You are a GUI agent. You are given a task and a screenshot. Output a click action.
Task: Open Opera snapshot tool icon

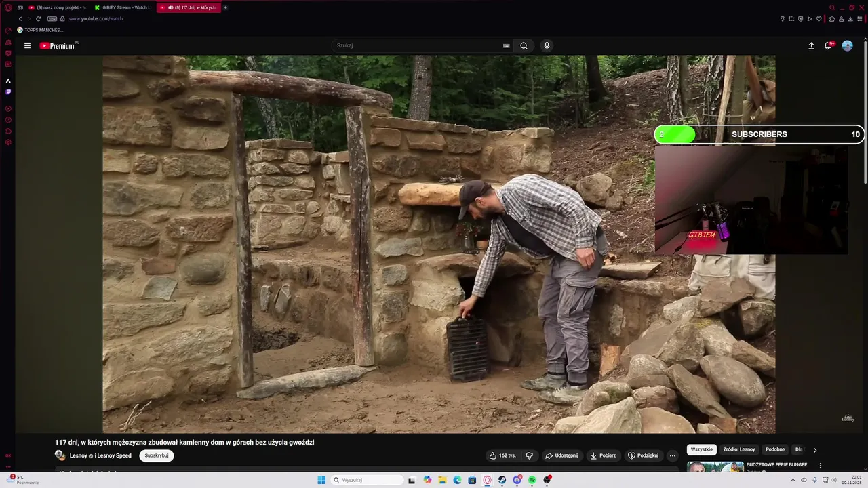click(791, 18)
